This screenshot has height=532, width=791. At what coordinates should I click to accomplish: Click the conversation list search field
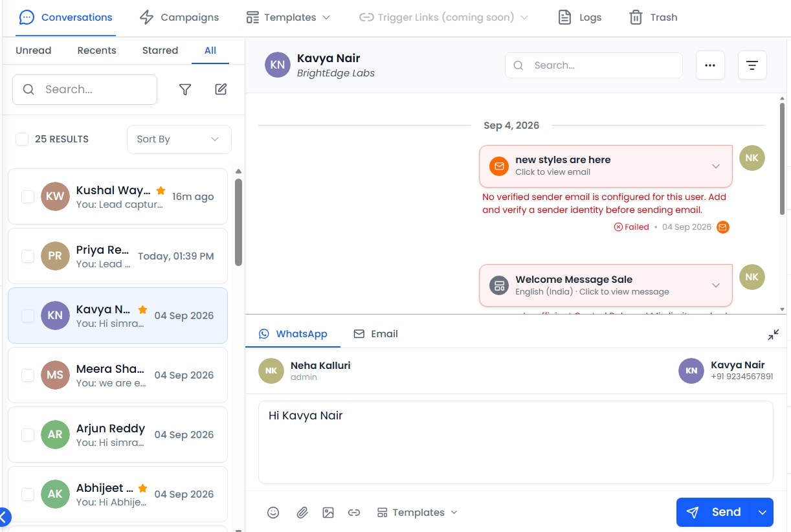point(85,89)
